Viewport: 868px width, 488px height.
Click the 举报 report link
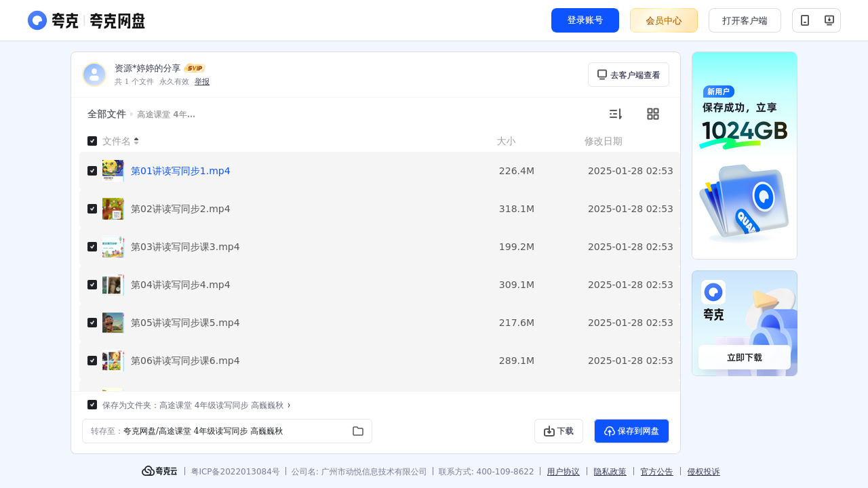[202, 81]
